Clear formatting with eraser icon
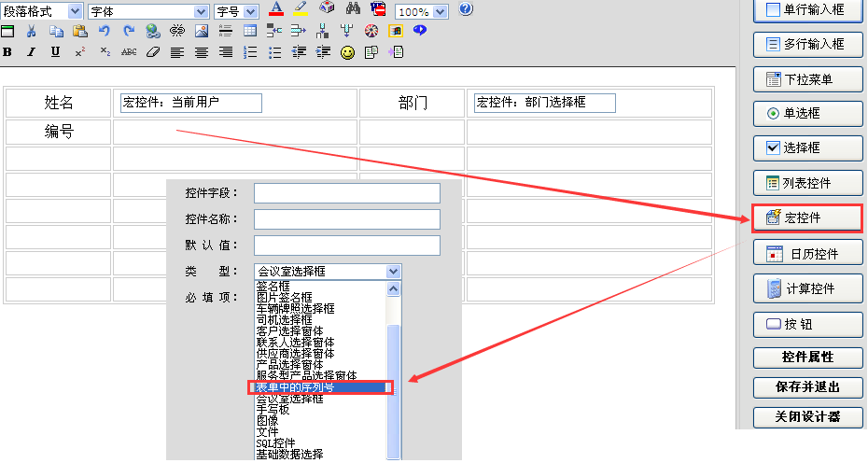Viewport: 868px width, 463px height. click(153, 52)
